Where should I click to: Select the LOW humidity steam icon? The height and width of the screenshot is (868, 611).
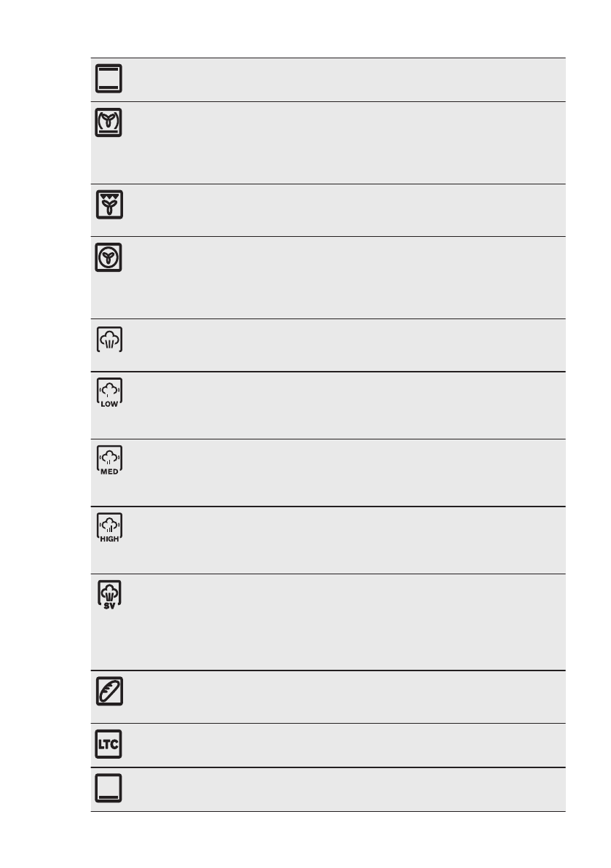[x=109, y=394]
